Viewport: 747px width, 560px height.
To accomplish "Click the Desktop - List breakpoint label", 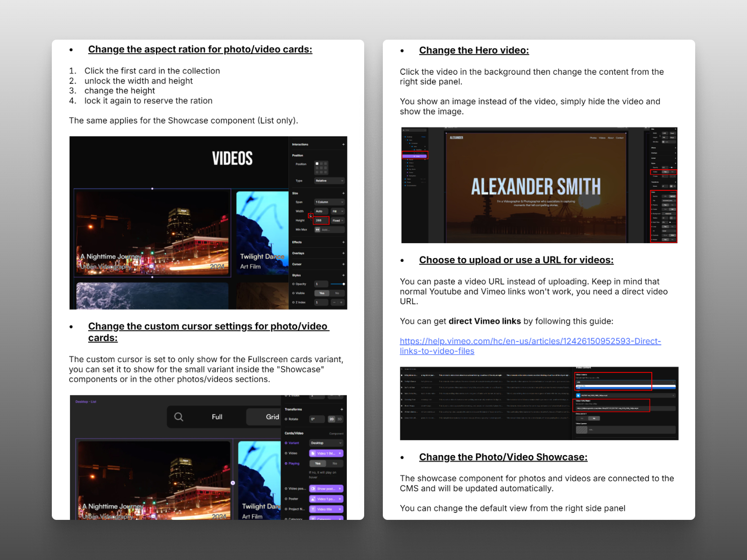I will coord(86,402).
